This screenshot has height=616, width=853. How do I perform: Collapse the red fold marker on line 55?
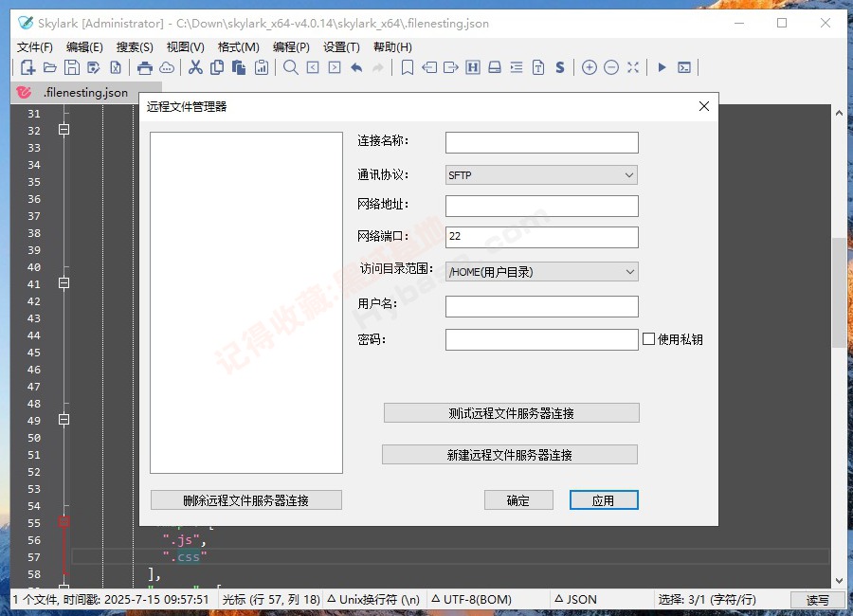coord(64,522)
